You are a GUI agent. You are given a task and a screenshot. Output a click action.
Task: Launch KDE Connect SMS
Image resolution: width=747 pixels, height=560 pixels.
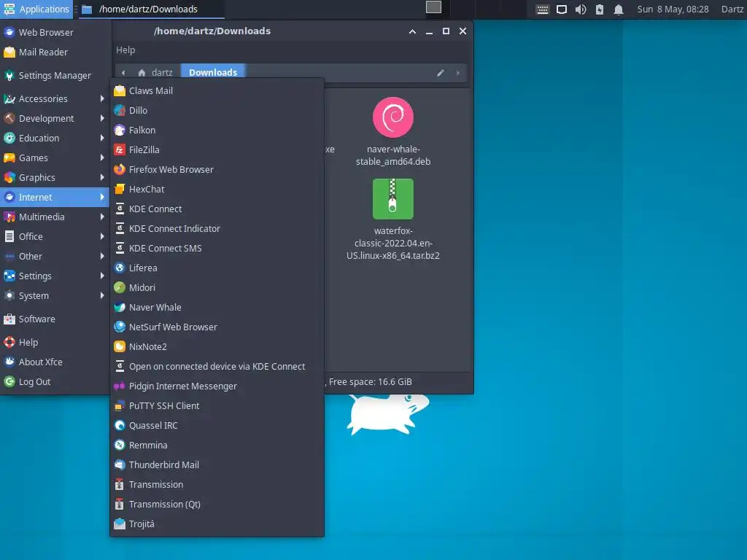click(x=217, y=248)
